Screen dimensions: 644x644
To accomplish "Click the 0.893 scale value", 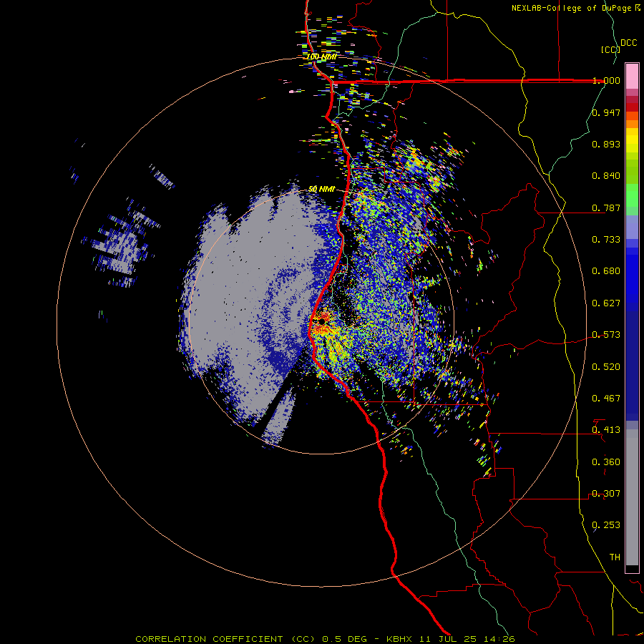I will tap(606, 144).
